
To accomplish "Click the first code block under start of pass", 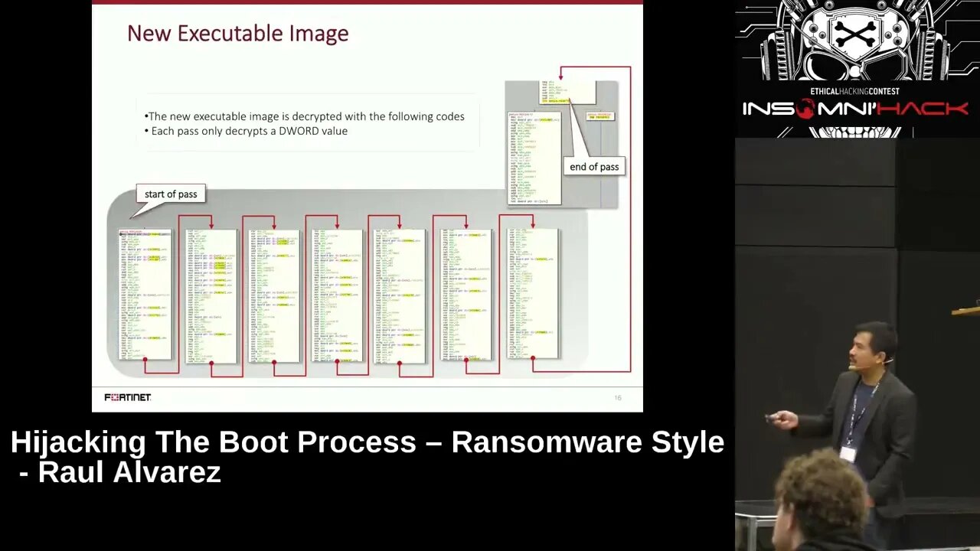I will [145, 295].
